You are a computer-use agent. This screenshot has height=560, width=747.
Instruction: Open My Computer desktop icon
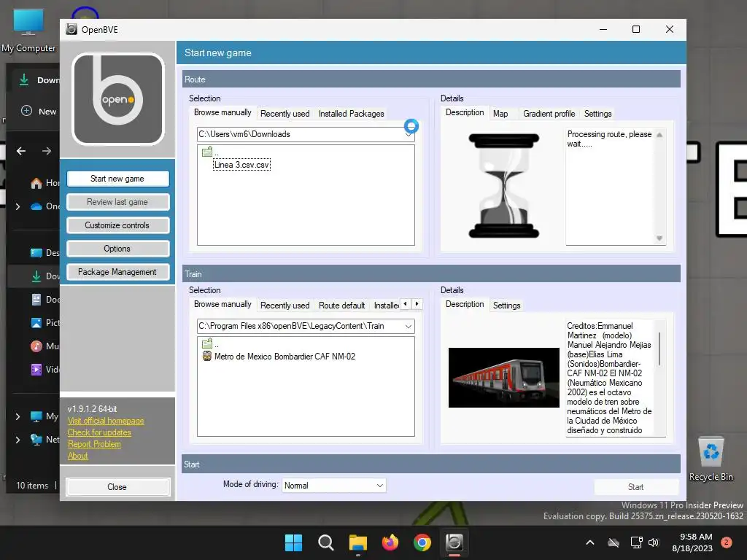[28, 31]
